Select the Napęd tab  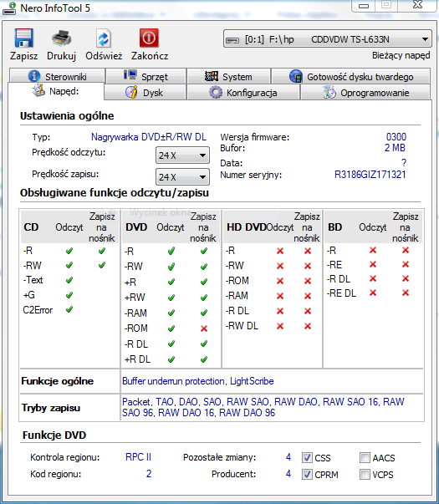(x=56, y=91)
